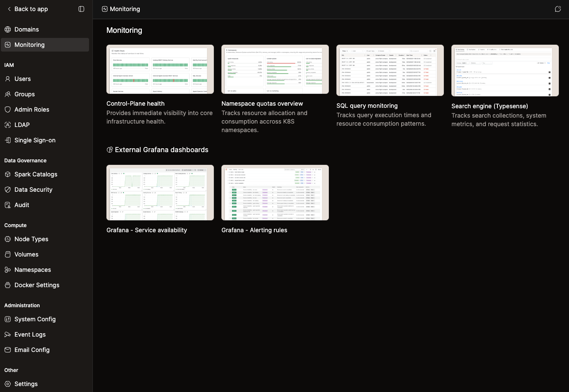The height and width of the screenshot is (392, 569).
Task: Click the Event Logs icon
Action: click(8, 334)
